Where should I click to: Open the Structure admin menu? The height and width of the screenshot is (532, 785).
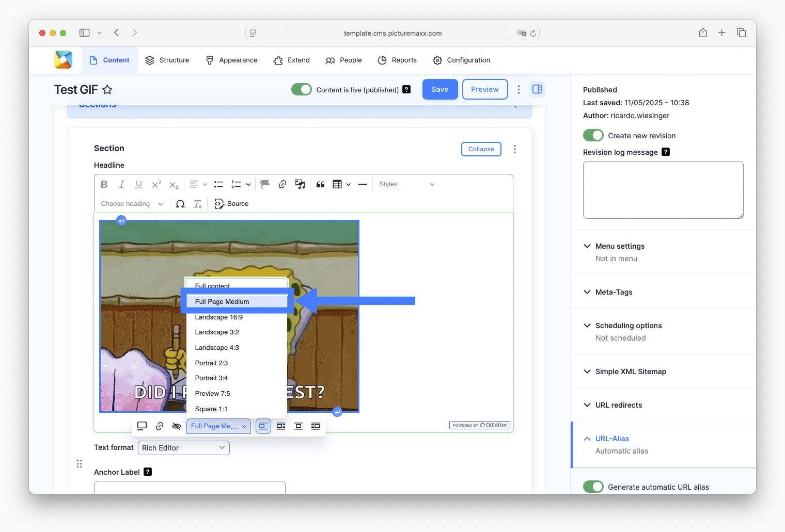click(167, 60)
